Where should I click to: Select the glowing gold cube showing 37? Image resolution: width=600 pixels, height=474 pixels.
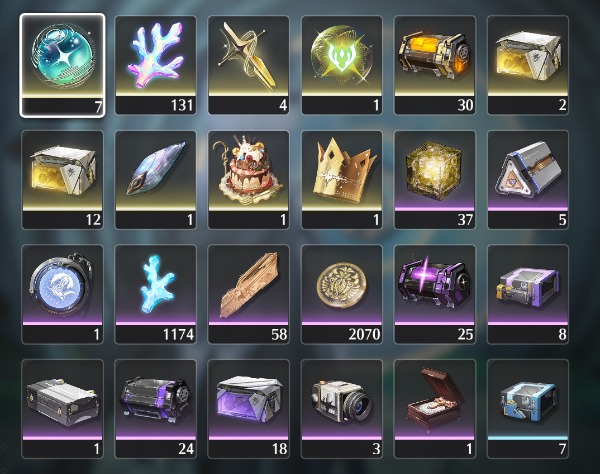[x=435, y=180]
